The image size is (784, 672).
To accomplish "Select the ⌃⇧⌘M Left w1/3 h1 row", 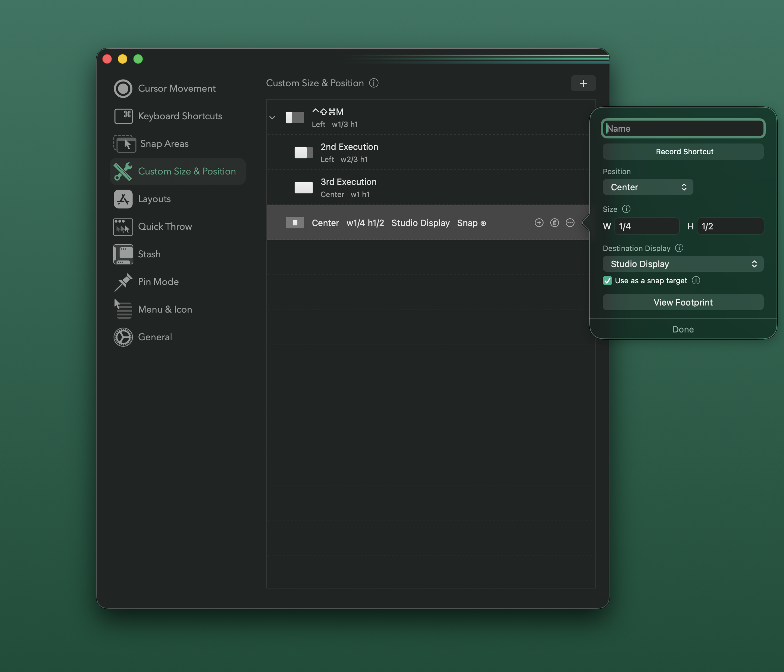I will click(431, 117).
